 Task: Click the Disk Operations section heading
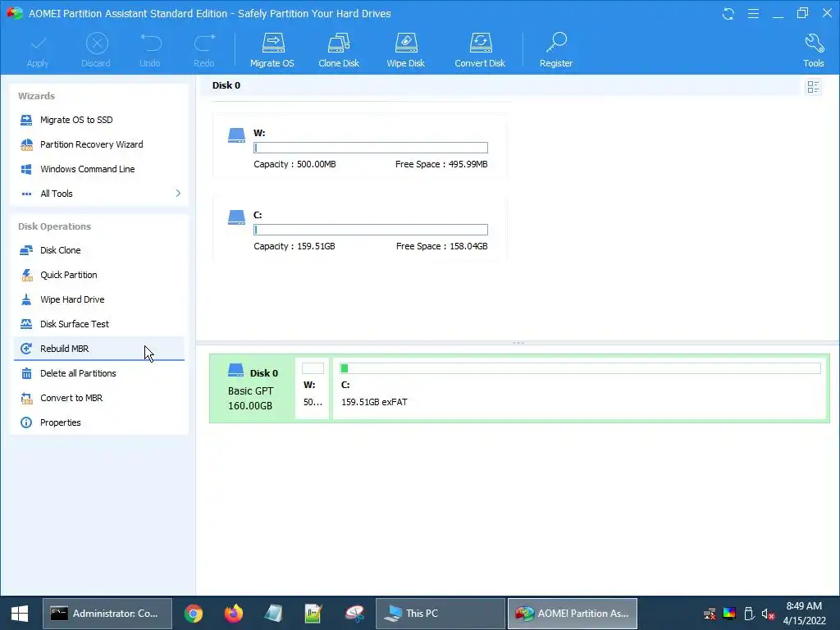pyautogui.click(x=55, y=226)
